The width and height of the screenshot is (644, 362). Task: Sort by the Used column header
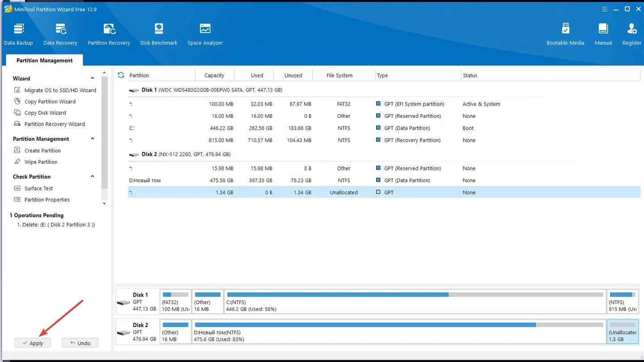click(x=254, y=76)
